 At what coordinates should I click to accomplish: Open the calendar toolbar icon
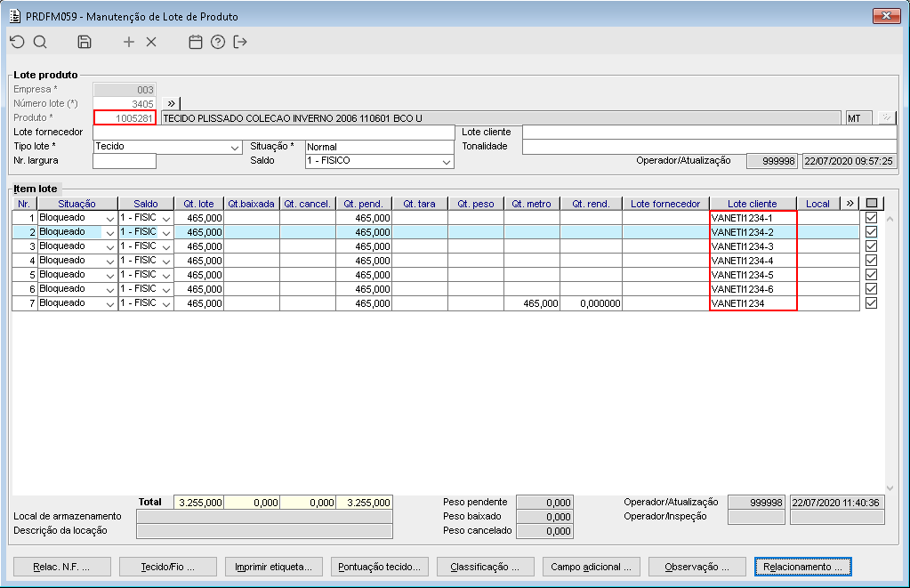tap(196, 42)
